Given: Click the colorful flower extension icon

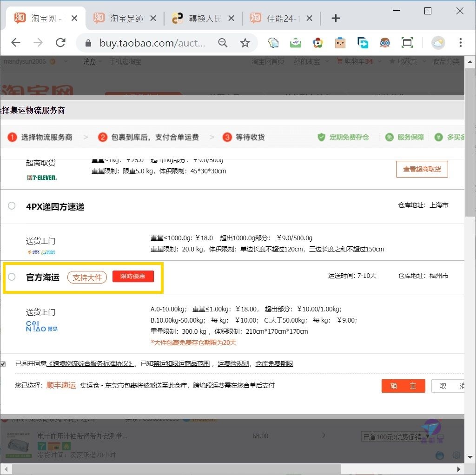Looking at the screenshot, I should 317,43.
